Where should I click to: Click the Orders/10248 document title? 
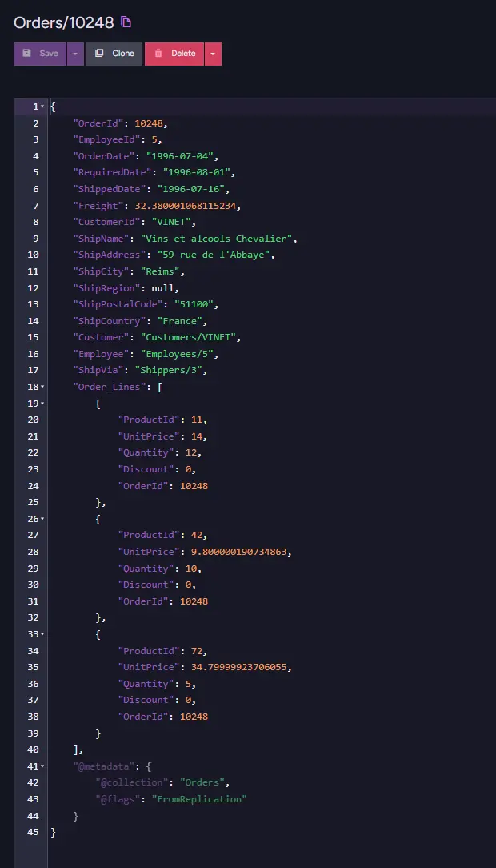(63, 22)
